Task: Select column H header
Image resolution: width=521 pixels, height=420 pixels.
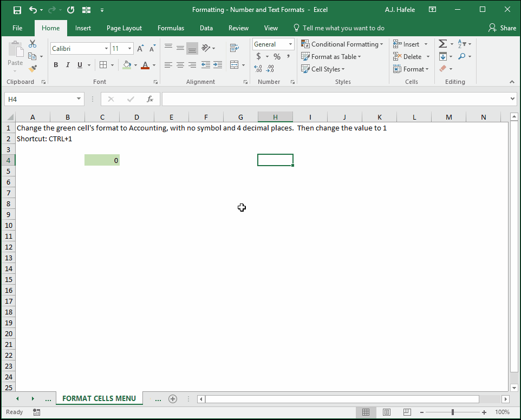Action: [275, 117]
